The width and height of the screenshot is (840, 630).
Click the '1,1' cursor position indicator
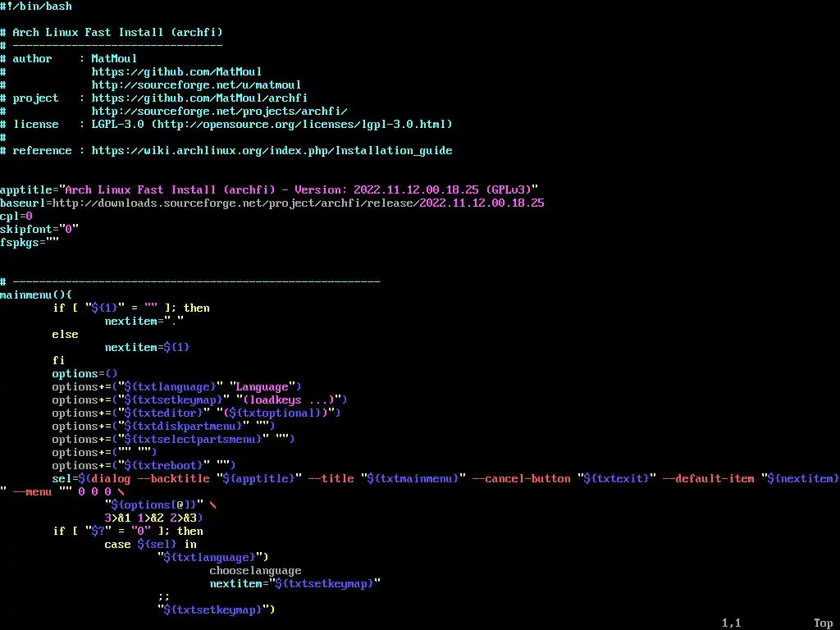tap(731, 623)
